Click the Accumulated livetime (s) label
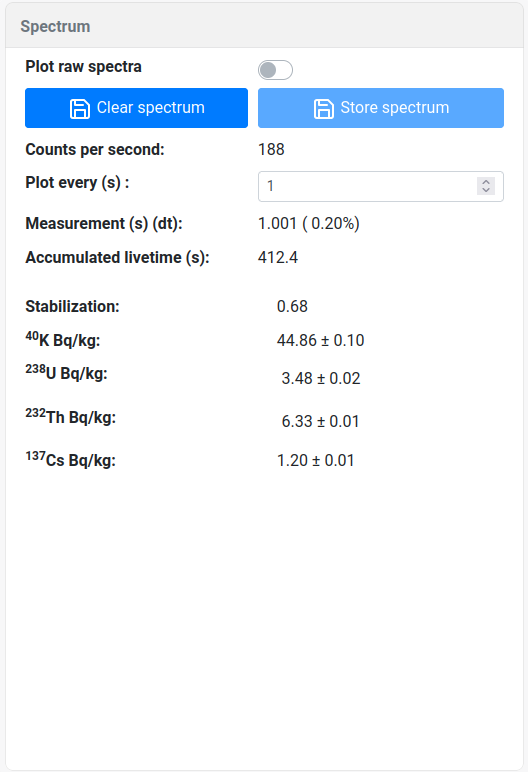 click(118, 257)
